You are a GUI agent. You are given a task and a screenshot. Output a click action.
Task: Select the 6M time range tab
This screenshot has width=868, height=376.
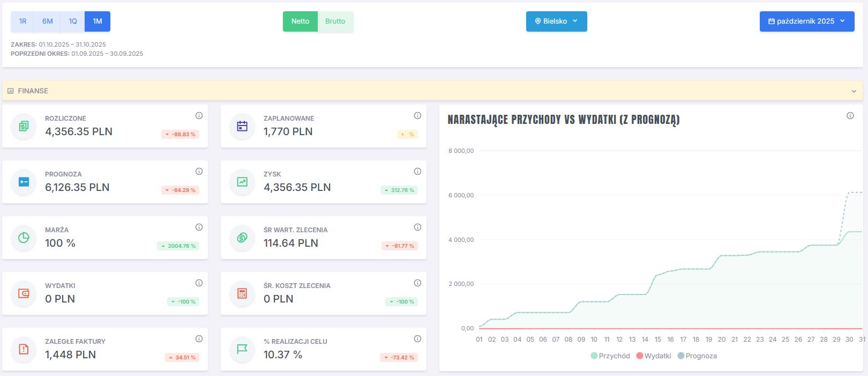(x=48, y=21)
